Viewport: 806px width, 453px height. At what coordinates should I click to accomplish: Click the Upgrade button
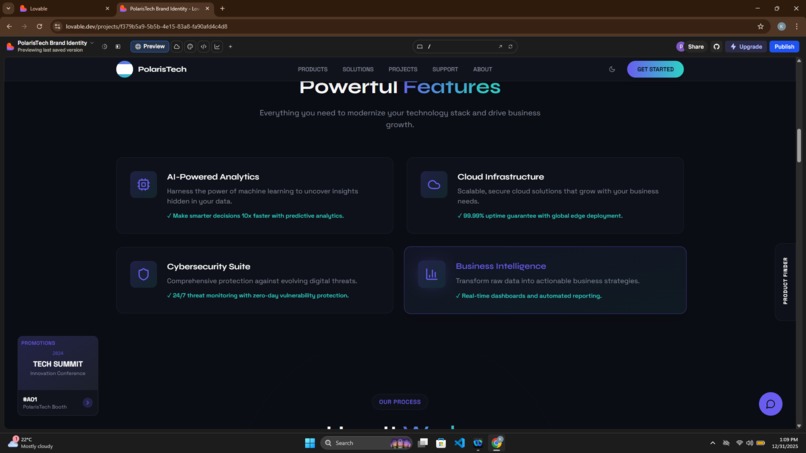[x=746, y=46]
